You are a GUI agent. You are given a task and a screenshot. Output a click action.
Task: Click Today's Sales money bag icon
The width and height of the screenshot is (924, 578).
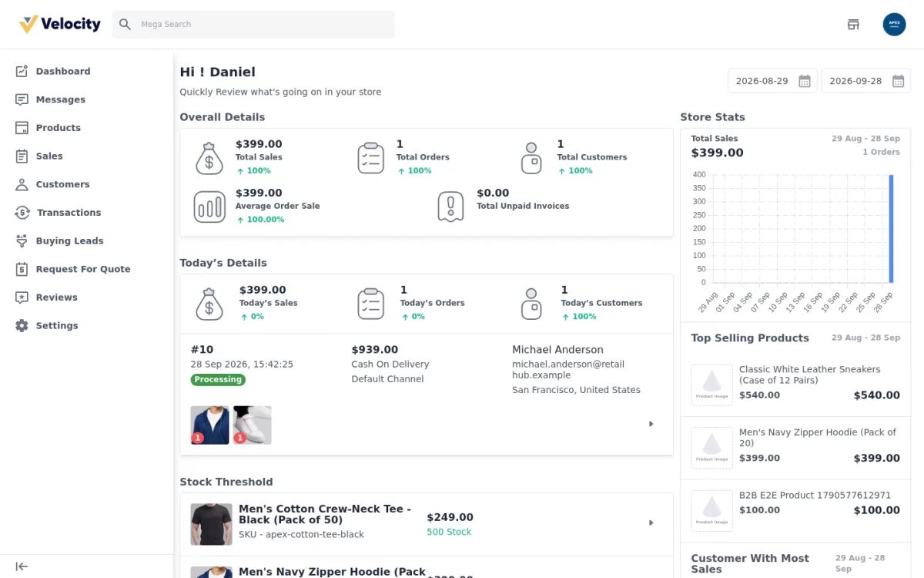click(209, 304)
